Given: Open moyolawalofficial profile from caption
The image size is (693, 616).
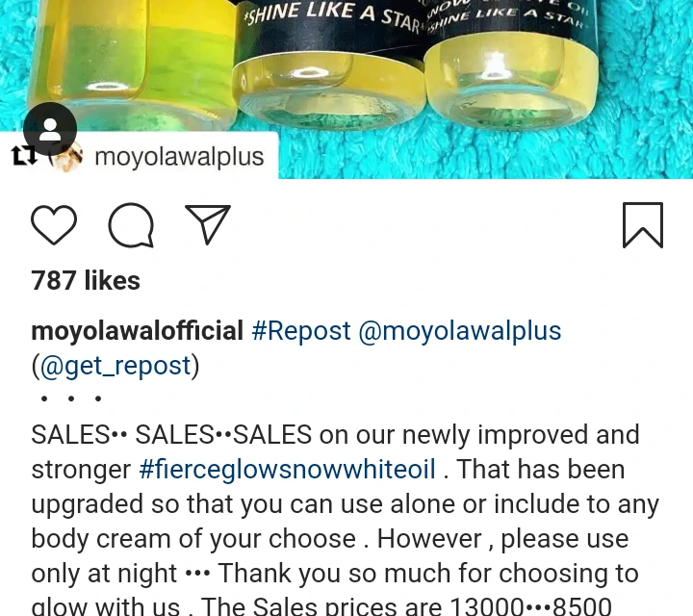Looking at the screenshot, I should pos(137,331).
